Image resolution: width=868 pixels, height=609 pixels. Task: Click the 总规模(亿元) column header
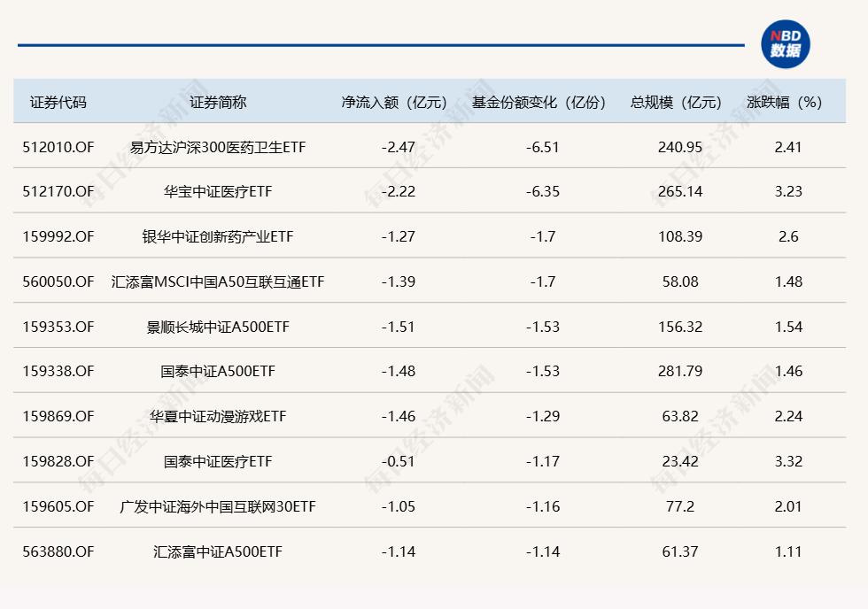click(x=677, y=103)
